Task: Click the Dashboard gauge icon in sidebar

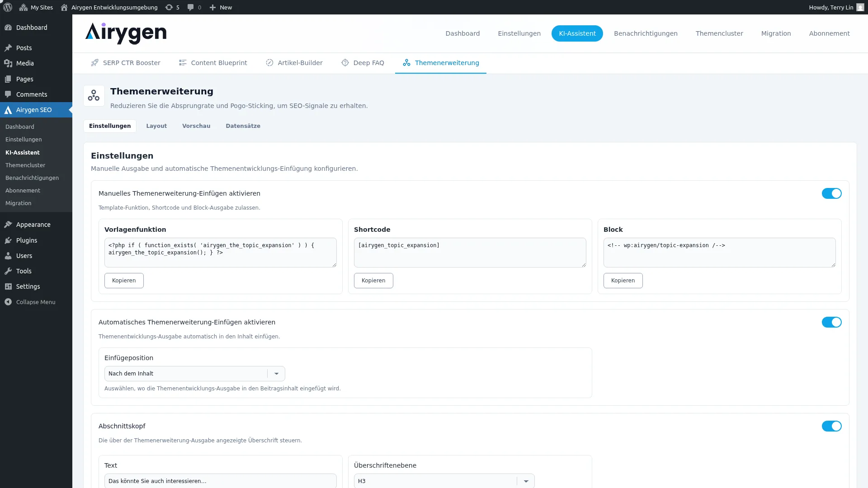Action: 8,28
